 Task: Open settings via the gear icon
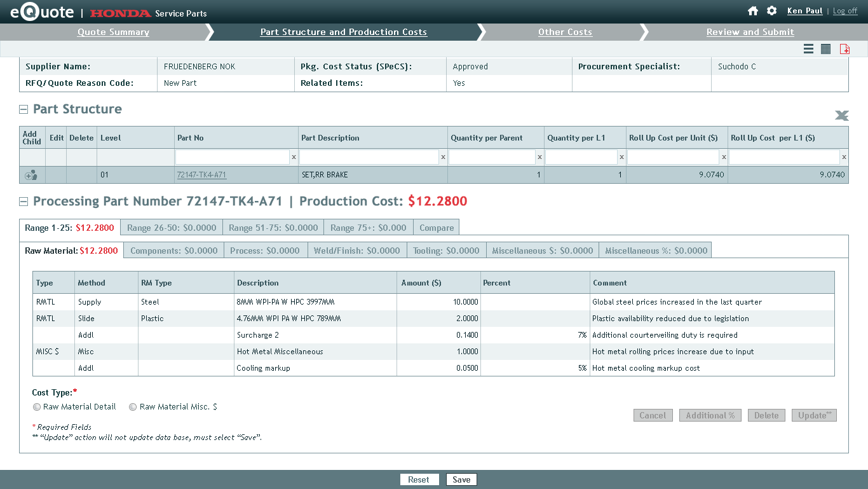point(771,11)
